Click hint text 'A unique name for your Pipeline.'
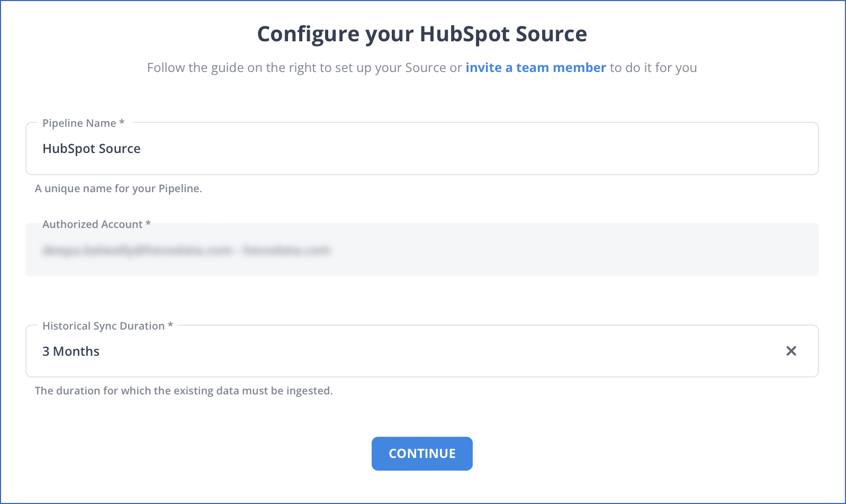 [119, 188]
